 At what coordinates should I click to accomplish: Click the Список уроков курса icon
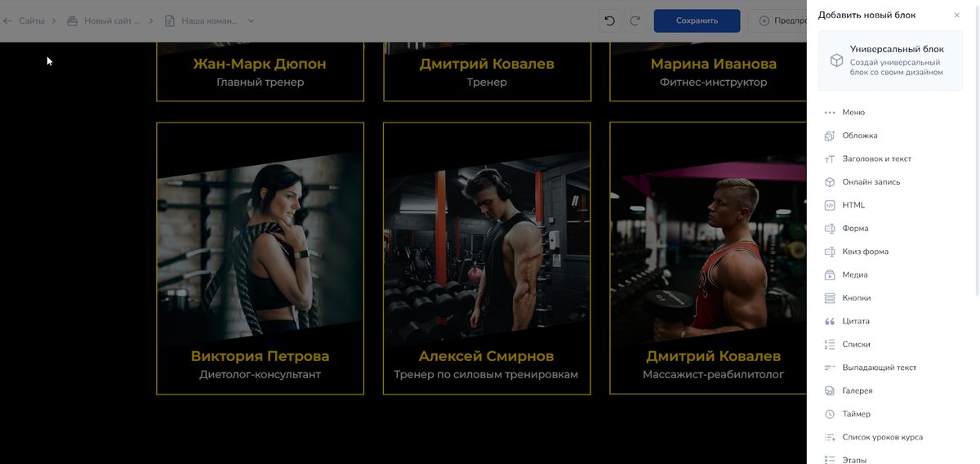coord(830,438)
